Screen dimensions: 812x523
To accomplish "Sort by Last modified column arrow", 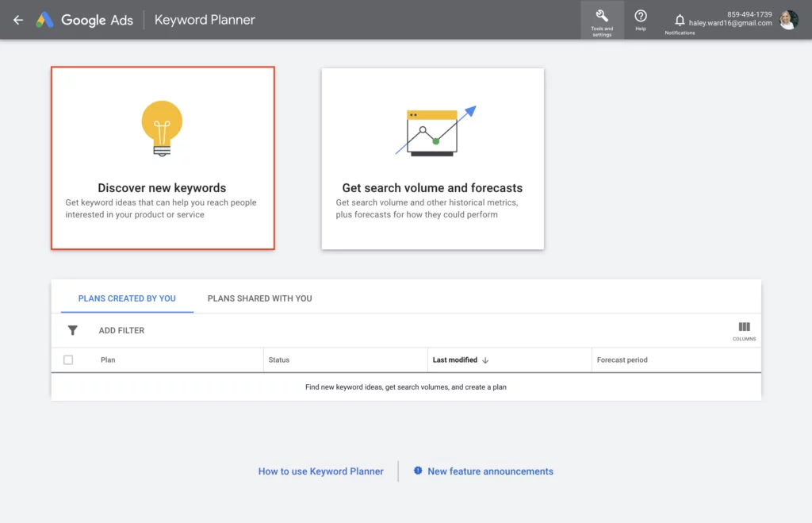I will coord(485,360).
